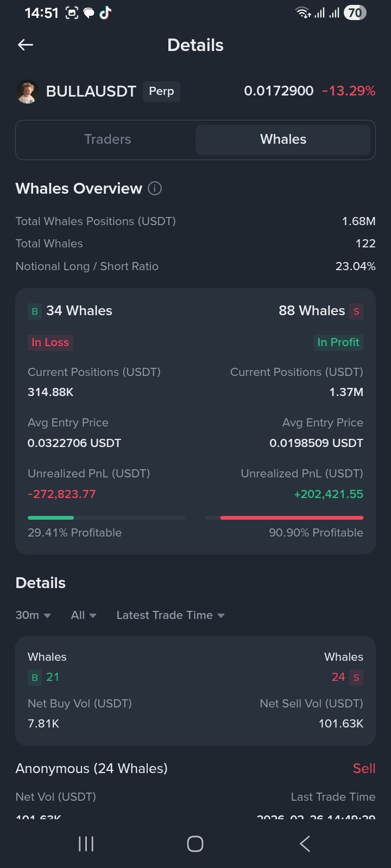The height and width of the screenshot is (868, 391).
Task: Open the 30m timeframe dropdown
Action: (33, 615)
